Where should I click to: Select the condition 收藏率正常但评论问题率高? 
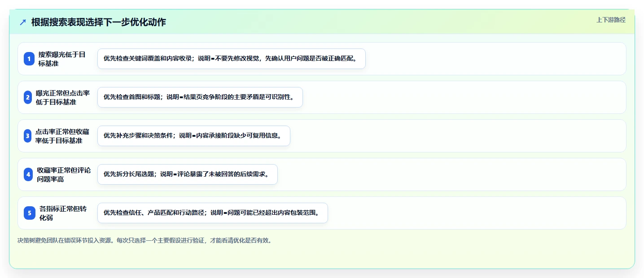click(x=64, y=174)
